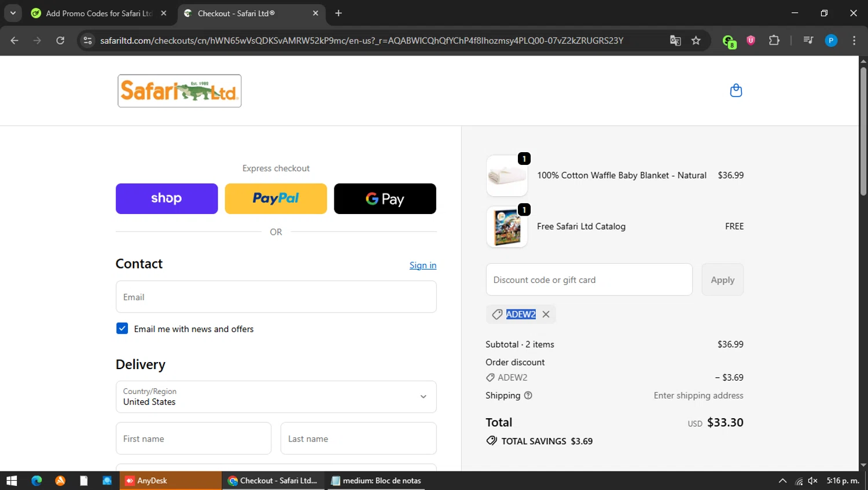Open a new browser tab
The image size is (868, 490).
point(339,13)
